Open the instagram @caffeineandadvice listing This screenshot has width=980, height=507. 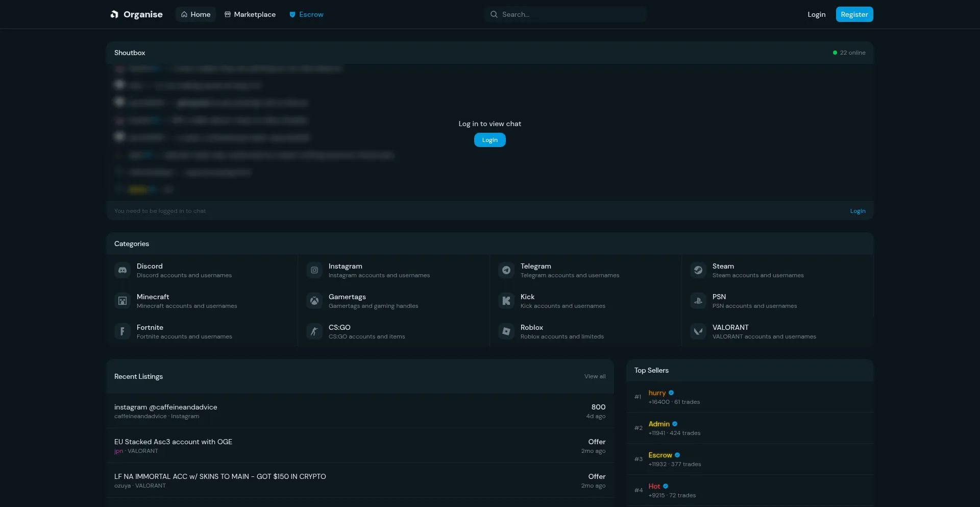click(360, 411)
